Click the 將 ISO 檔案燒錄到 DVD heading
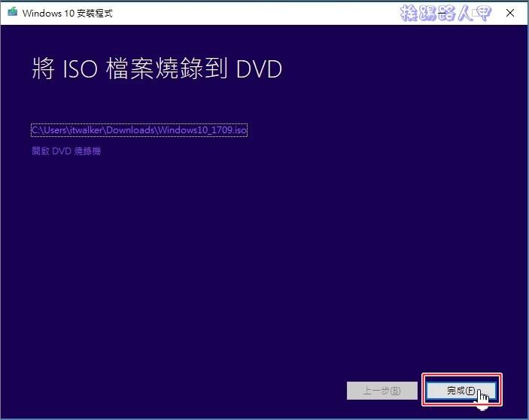Viewport: 529px width, 420px height. pyautogui.click(x=157, y=68)
